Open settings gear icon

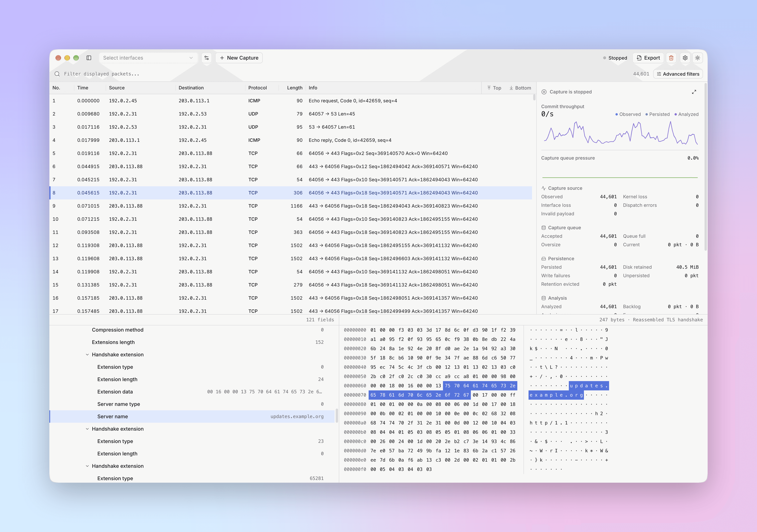685,58
